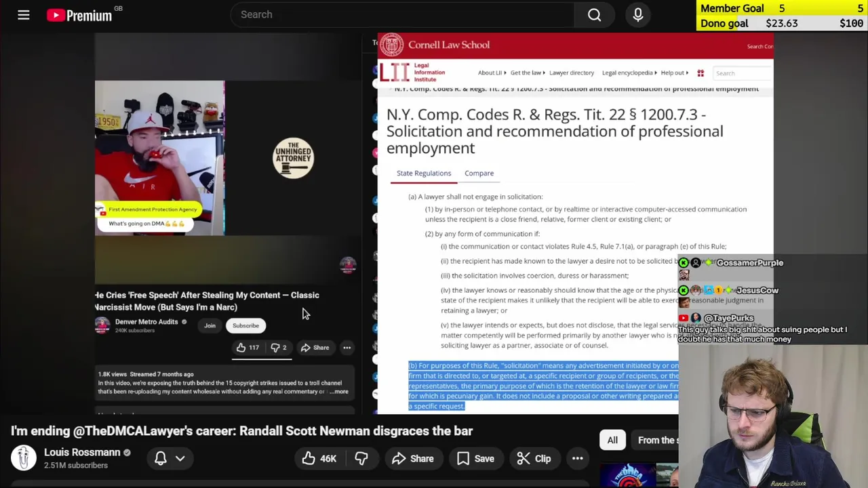Click The Unhinged Attorney logo
The image size is (868, 488).
point(293,159)
